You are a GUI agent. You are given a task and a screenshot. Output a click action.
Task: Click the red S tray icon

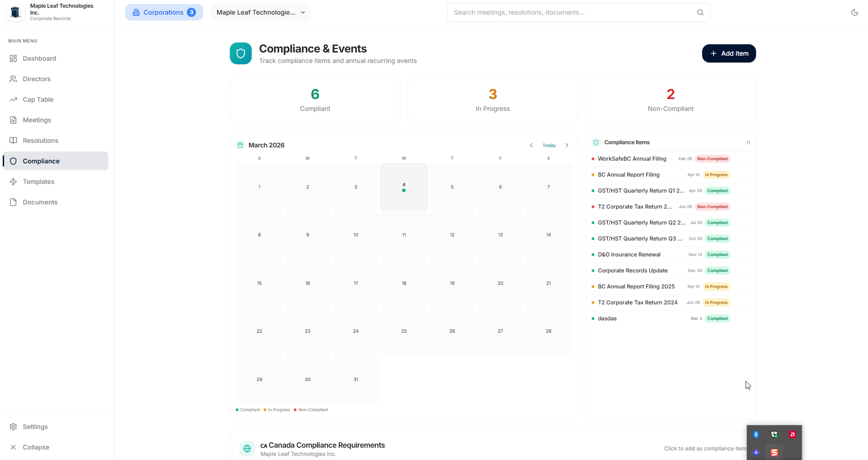coord(774,453)
